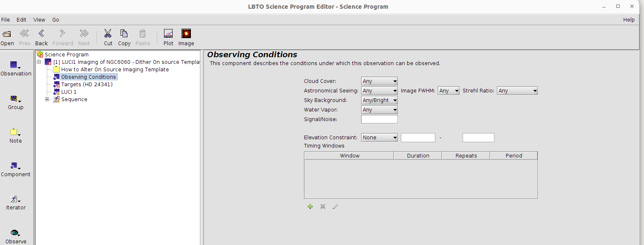Click the Duration column header
The width and height of the screenshot is (644, 245).
418,156
